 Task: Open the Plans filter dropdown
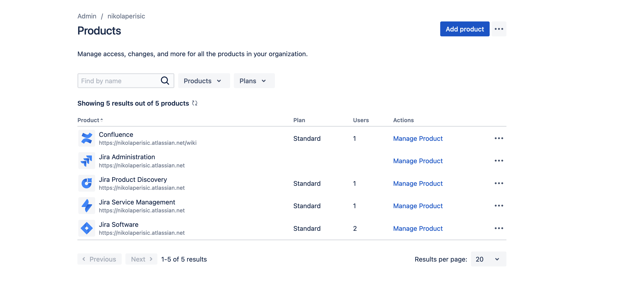pos(254,80)
